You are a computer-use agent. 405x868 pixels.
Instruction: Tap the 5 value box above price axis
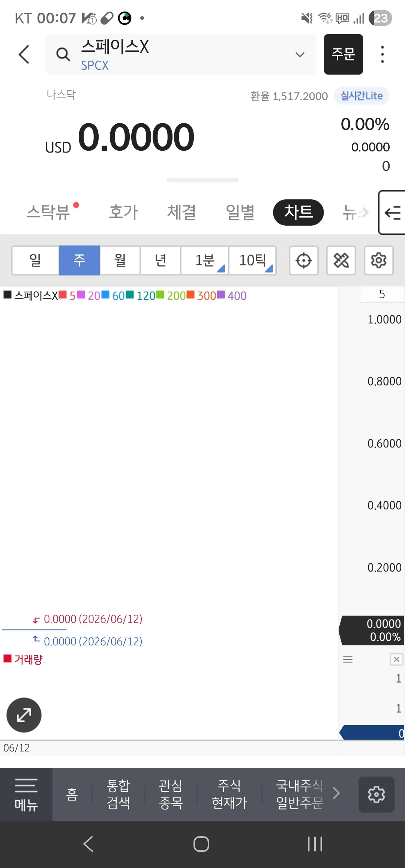click(x=382, y=294)
